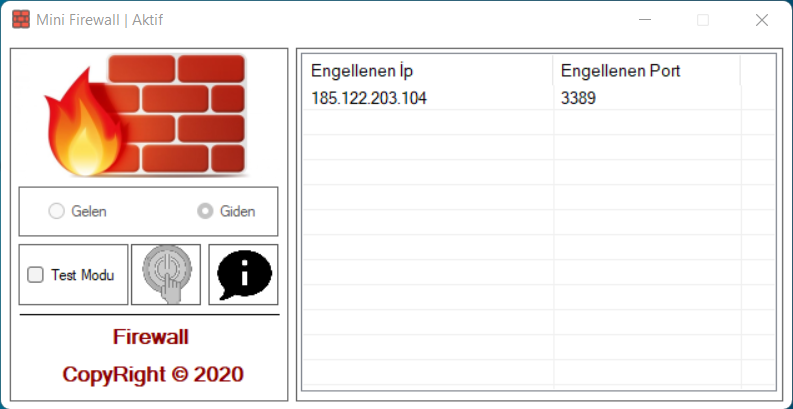Select the Giden radio button

pyautogui.click(x=205, y=211)
